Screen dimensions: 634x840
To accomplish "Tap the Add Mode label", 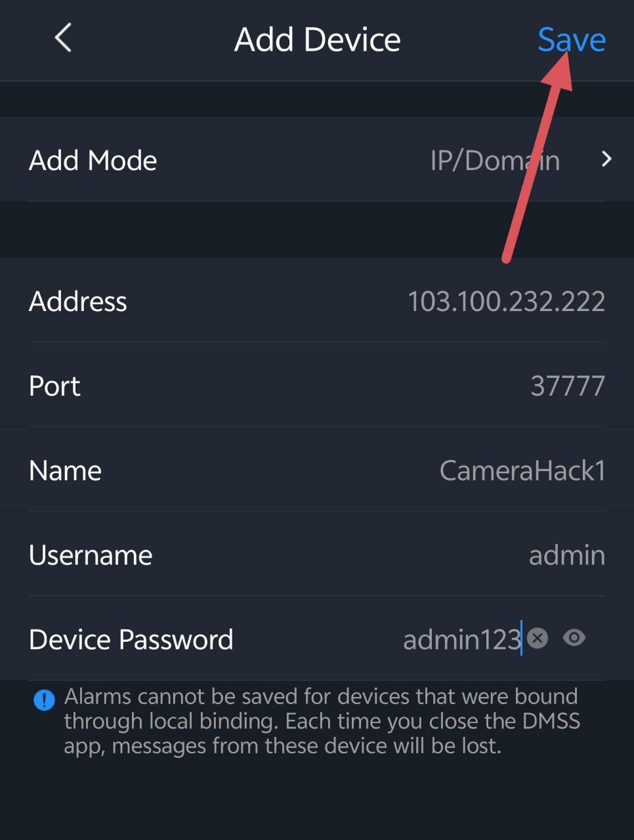I will point(93,161).
